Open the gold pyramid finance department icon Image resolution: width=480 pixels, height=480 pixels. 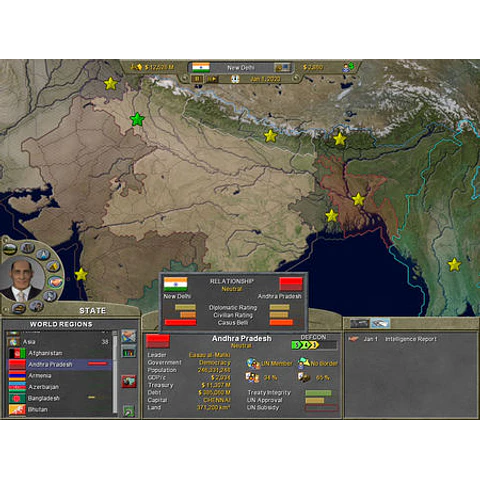53,266
